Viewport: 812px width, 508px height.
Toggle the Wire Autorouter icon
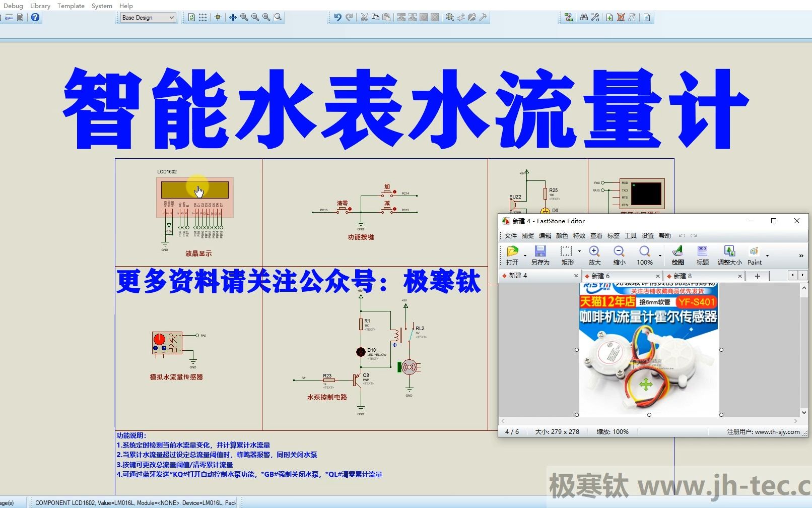[569, 17]
